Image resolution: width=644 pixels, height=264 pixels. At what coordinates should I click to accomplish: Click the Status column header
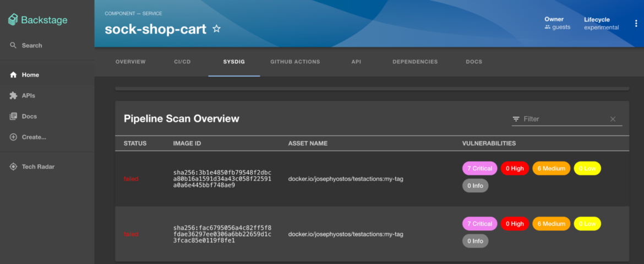pos(135,143)
